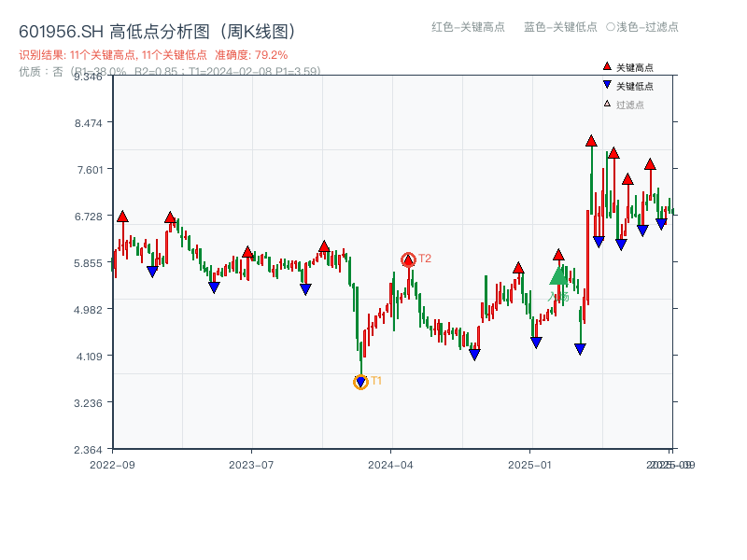Expand the 优质：否 details row
This screenshot has width=747, height=560.
[45, 69]
